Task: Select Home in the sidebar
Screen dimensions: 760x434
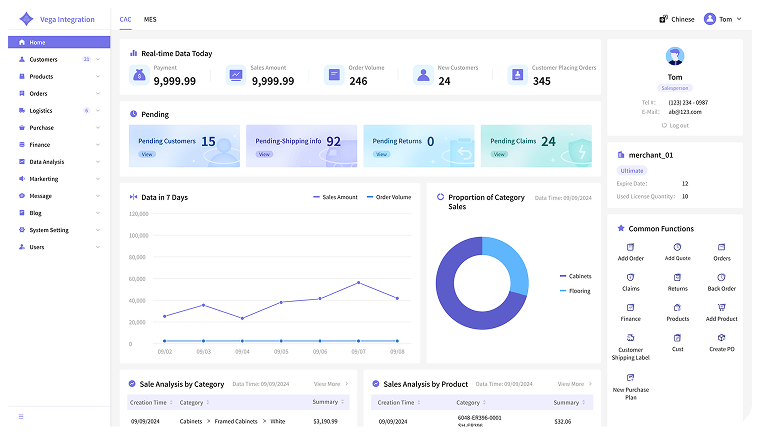Action: coord(59,42)
